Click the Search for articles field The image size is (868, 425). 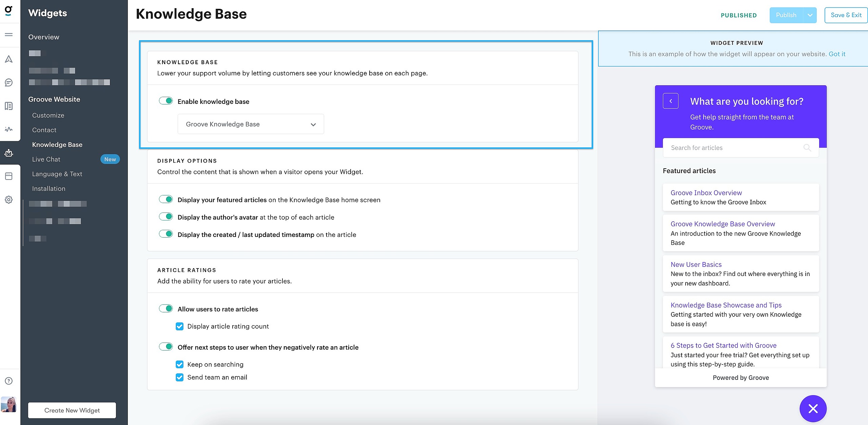(732, 148)
